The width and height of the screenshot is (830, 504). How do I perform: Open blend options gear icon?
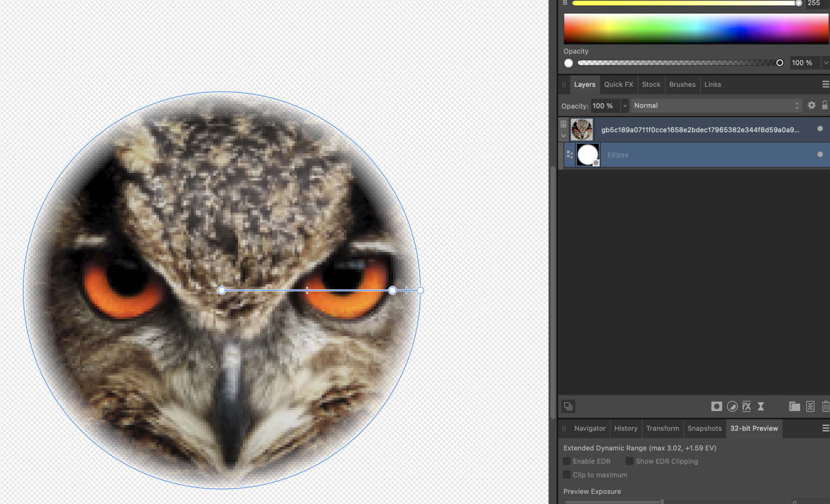811,105
